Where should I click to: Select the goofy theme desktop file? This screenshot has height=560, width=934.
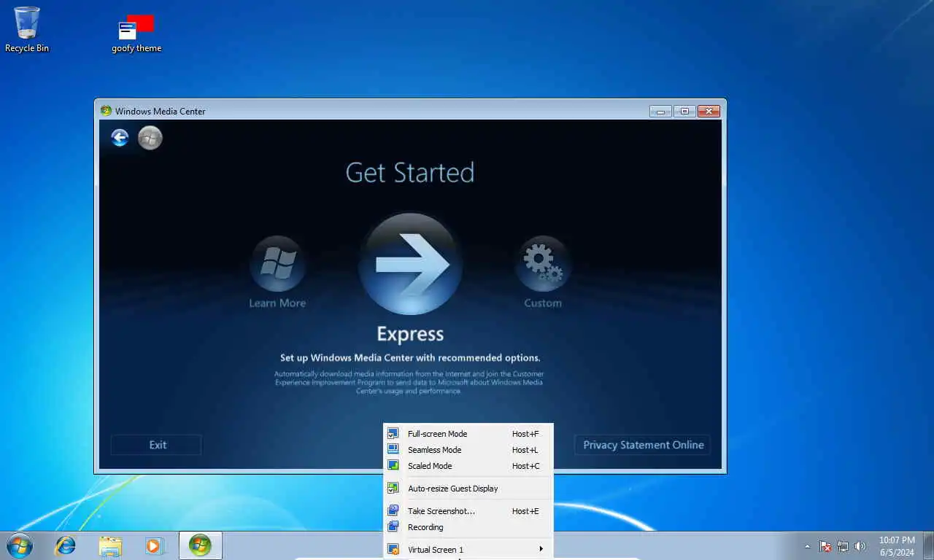[x=136, y=34]
